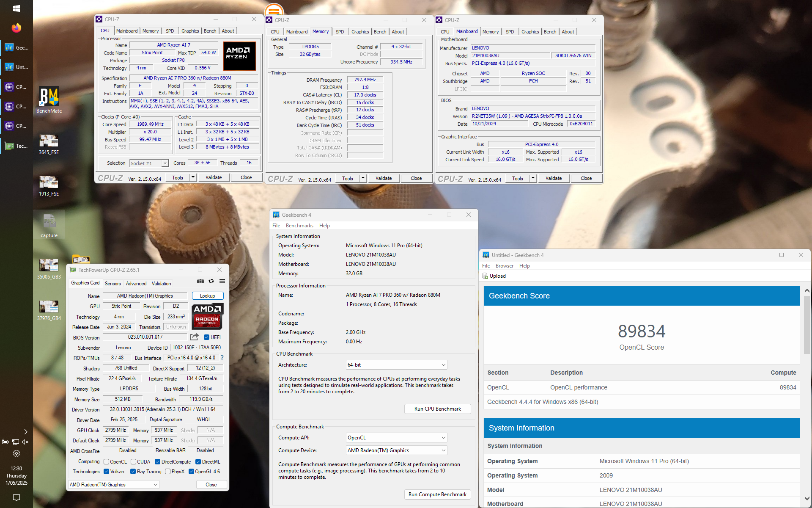Click the GPU-Z BIOS Version field 023.010.001.017
The height and width of the screenshot is (508, 812).
click(145, 337)
